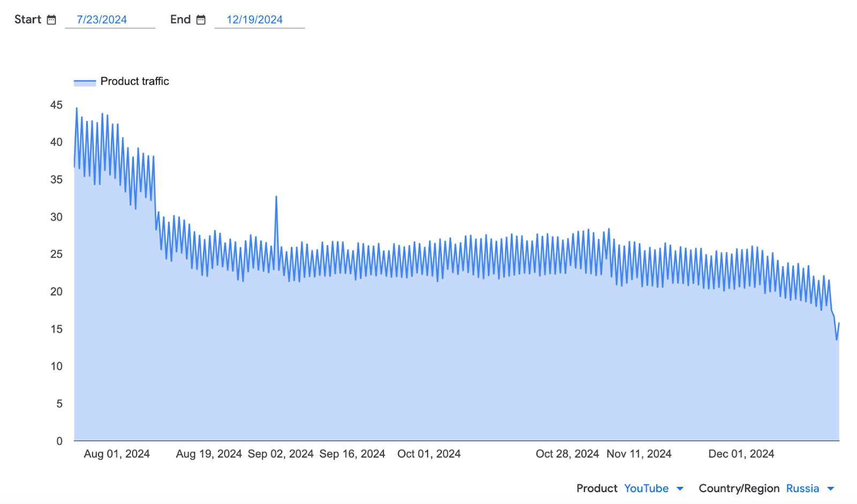
Task: Click the Oct 28, 2024 axis label
Action: (x=567, y=454)
